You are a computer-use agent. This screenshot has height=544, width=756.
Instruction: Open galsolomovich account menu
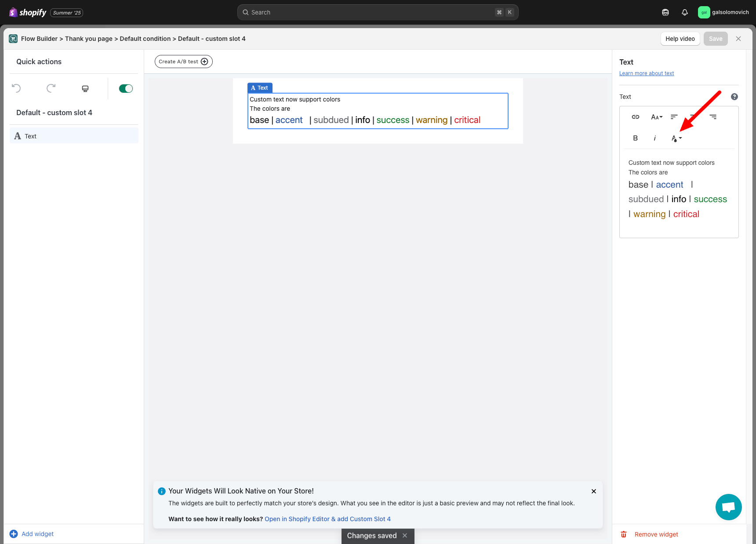(x=723, y=12)
